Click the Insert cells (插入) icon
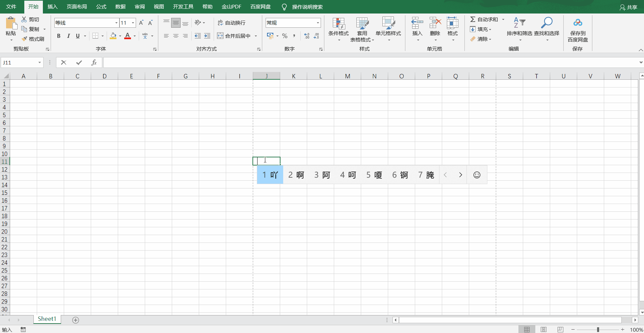The height and width of the screenshot is (333, 644). (417, 23)
